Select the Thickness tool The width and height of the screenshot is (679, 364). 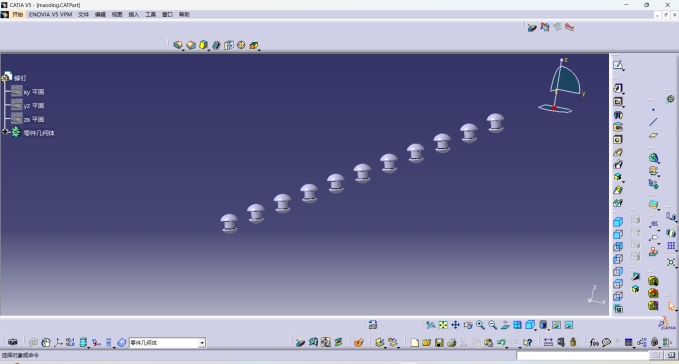(x=229, y=45)
